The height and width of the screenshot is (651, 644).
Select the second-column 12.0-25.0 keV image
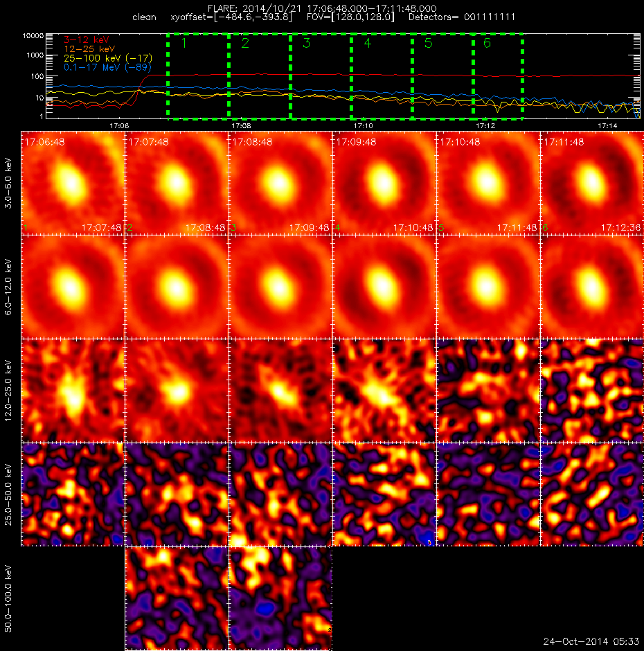tap(177, 391)
